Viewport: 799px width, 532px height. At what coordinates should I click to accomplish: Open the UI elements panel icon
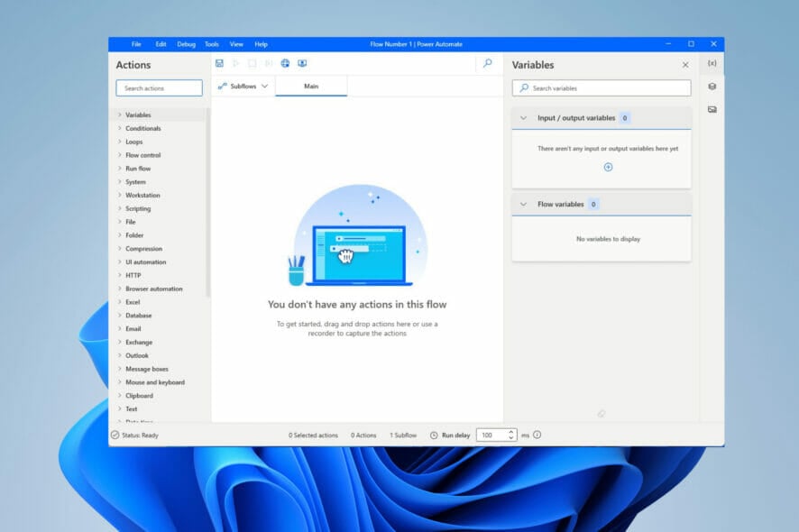(x=712, y=86)
